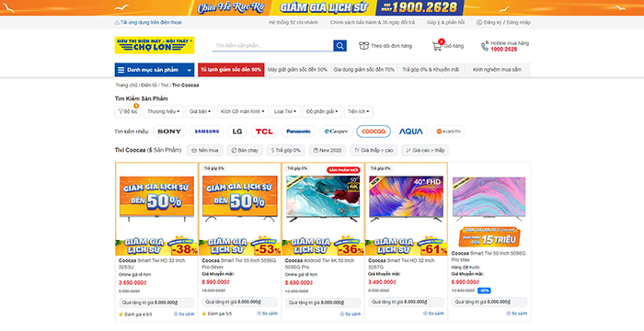
Task: Select the Samsung brand logo
Action: [x=207, y=131]
